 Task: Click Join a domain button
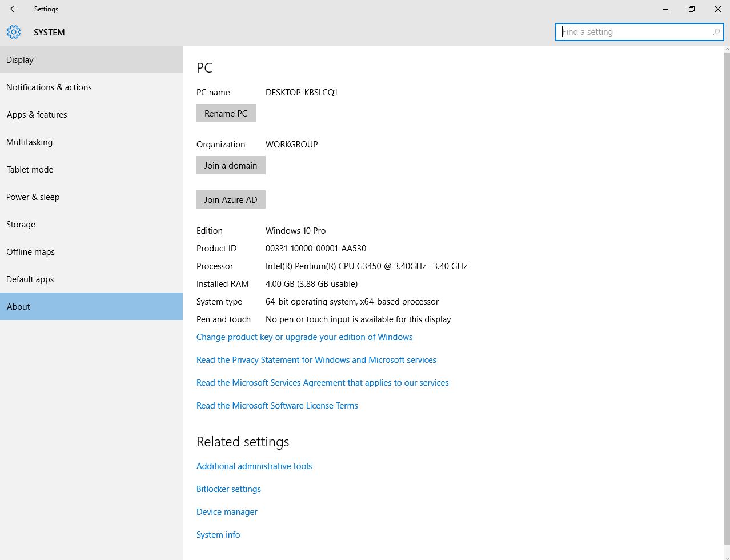231,165
